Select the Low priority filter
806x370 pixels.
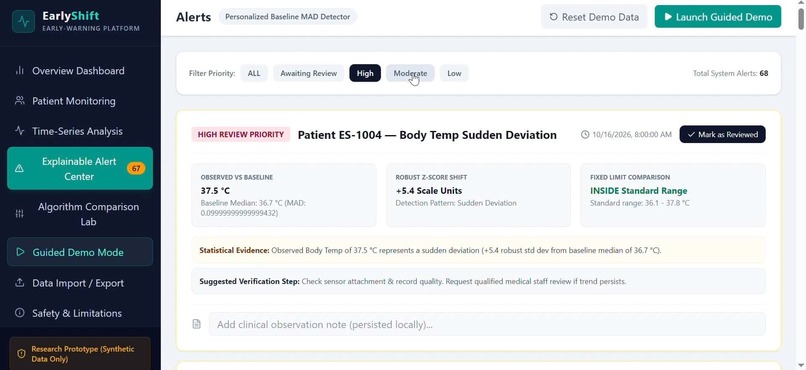click(454, 73)
